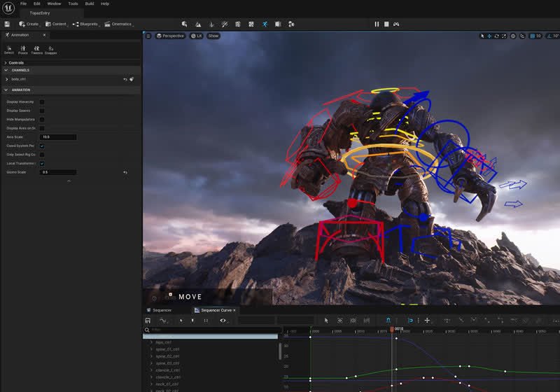Click the Show button in viewport
The image size is (560, 392).
(213, 36)
